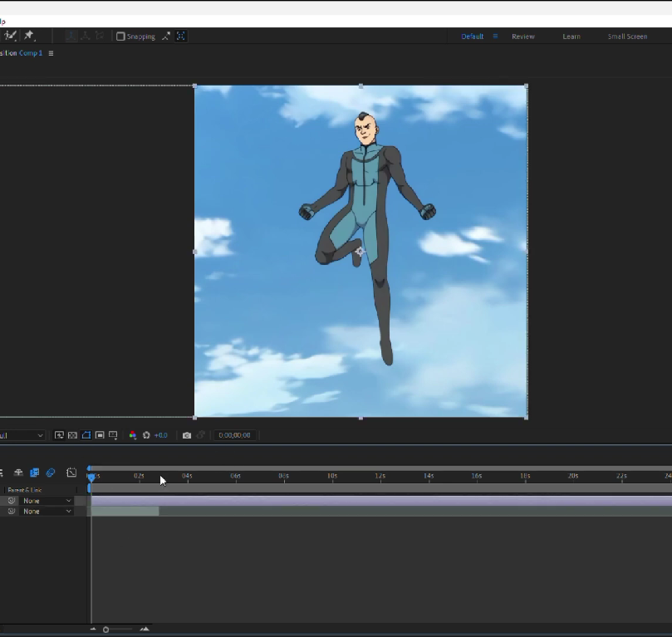Click the second layer's parent pick whip
This screenshot has width=672, height=637.
coord(12,512)
